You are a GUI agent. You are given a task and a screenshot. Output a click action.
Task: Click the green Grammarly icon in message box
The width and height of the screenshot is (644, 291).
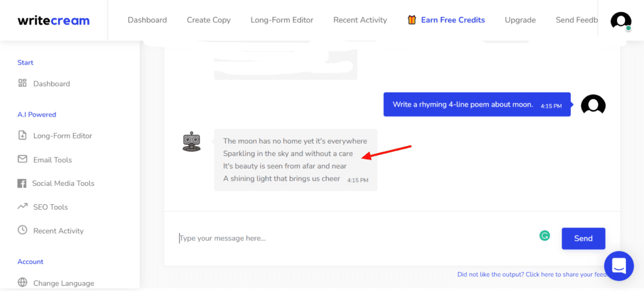[545, 236]
